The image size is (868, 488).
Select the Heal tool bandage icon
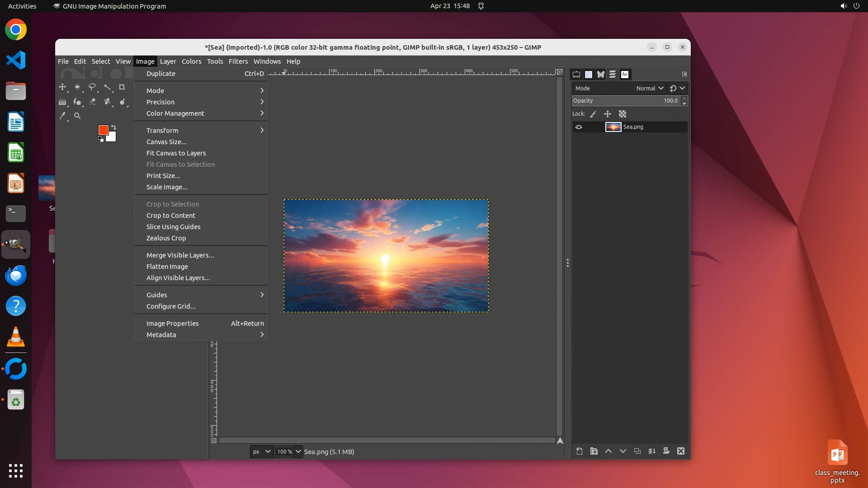point(107,102)
